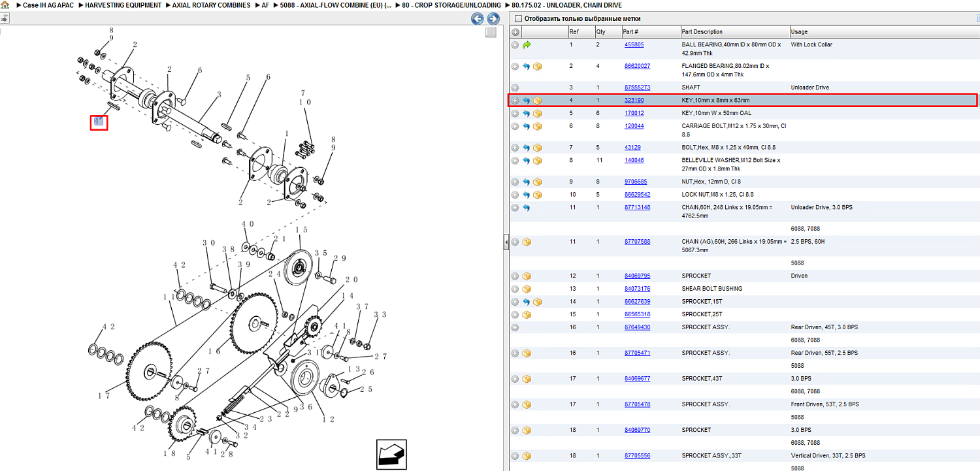Click the box icon on the FLANGED BEARING row
The width and height of the screenshot is (980, 471).
538,67
